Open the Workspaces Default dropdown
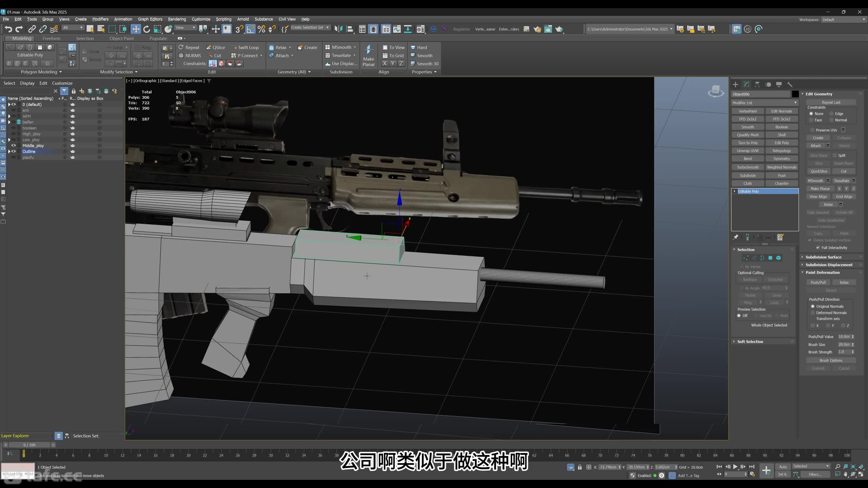Screen dimensions: 868x488 click(x=844, y=20)
